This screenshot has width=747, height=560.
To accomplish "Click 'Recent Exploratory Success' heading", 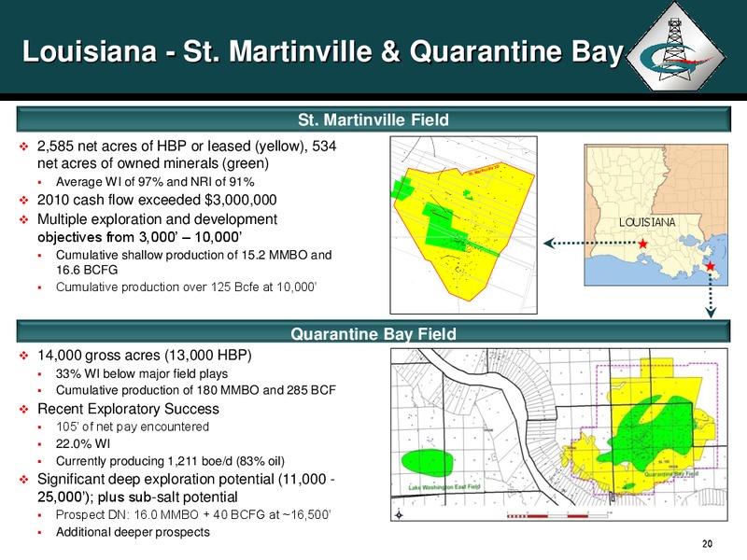I will [128, 409].
